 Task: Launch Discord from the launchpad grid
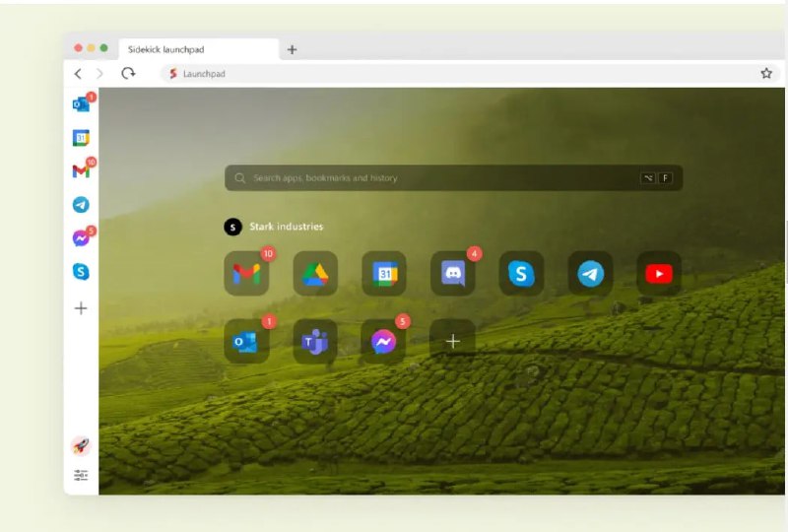tap(453, 274)
